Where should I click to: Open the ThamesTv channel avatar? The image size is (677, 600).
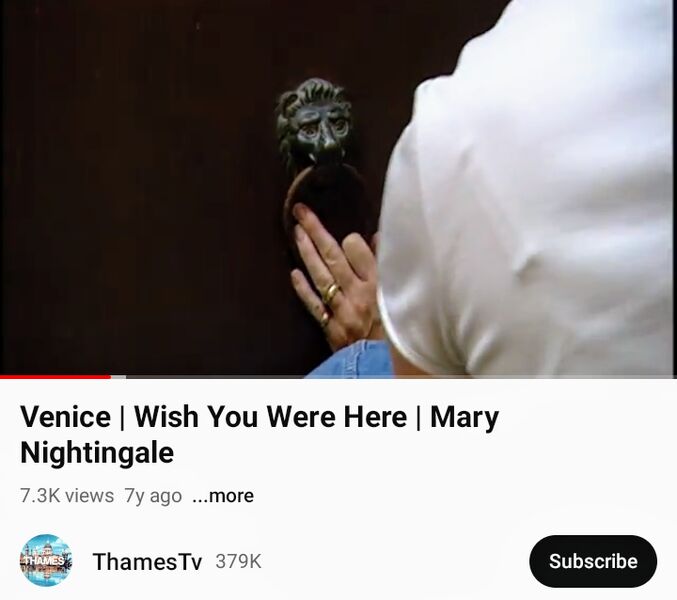point(46,560)
